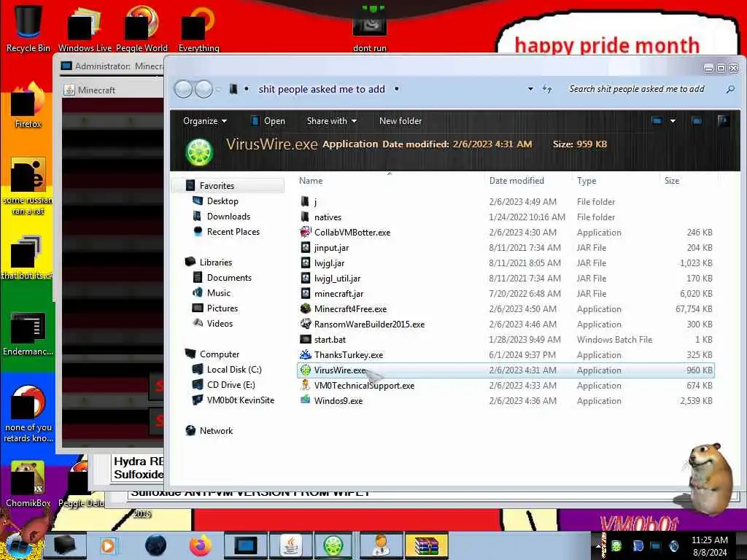Screen dimensions: 747x560
Task: Click the Explorer back navigation button
Action: (183, 89)
